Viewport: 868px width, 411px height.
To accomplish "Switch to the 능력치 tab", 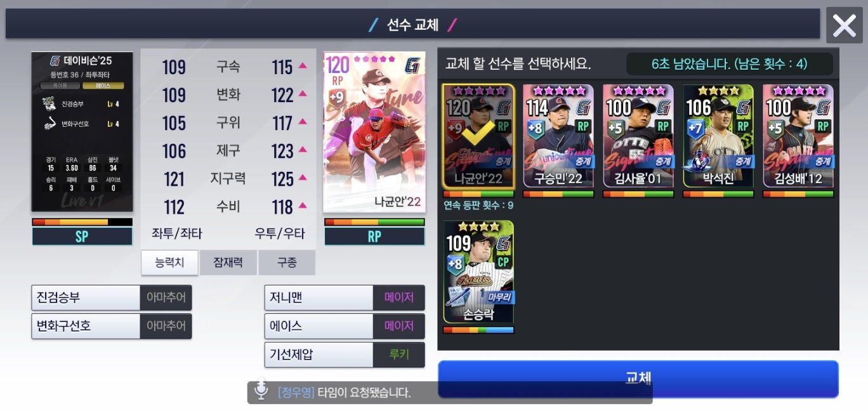I will [169, 263].
